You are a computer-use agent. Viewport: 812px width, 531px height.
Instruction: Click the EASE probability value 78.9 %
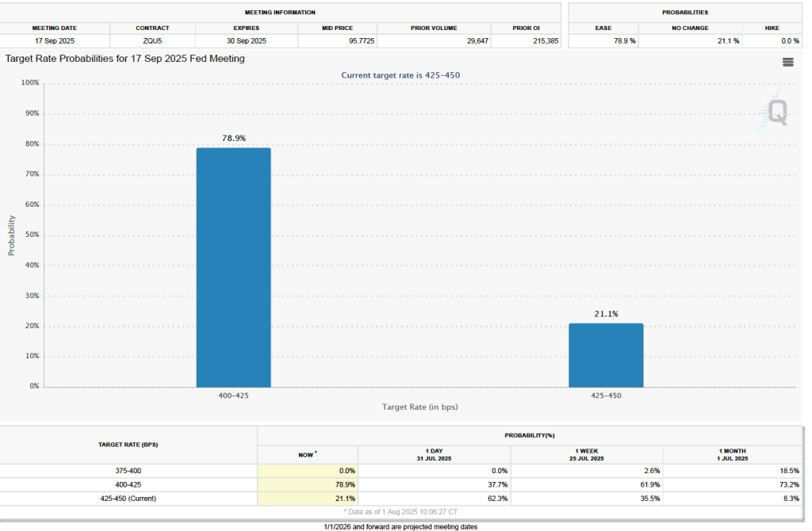(x=603, y=40)
